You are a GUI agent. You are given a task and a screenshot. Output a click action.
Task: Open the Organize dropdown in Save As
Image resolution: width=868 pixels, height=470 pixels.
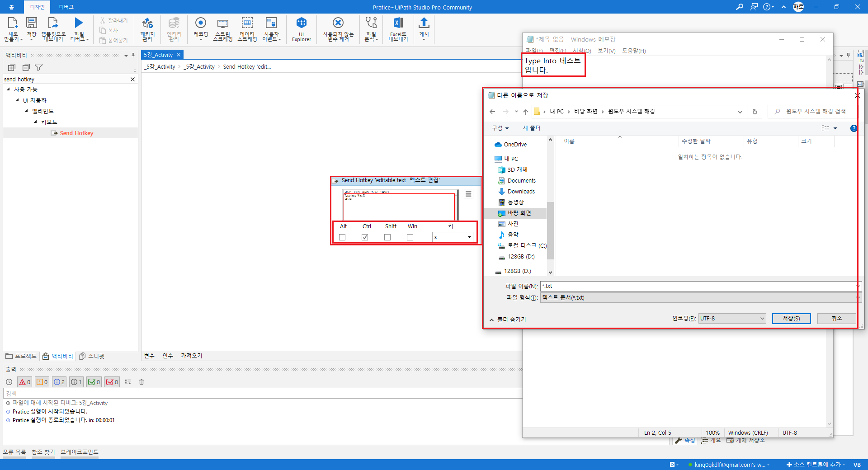(x=500, y=128)
